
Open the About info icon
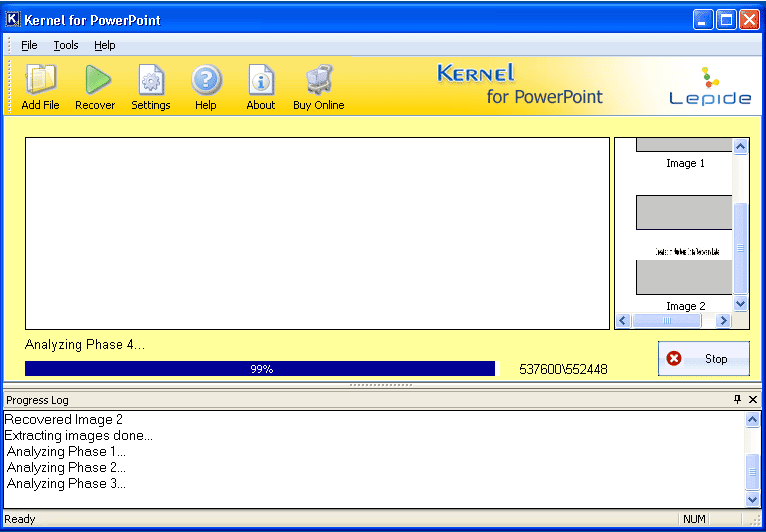[x=261, y=80]
